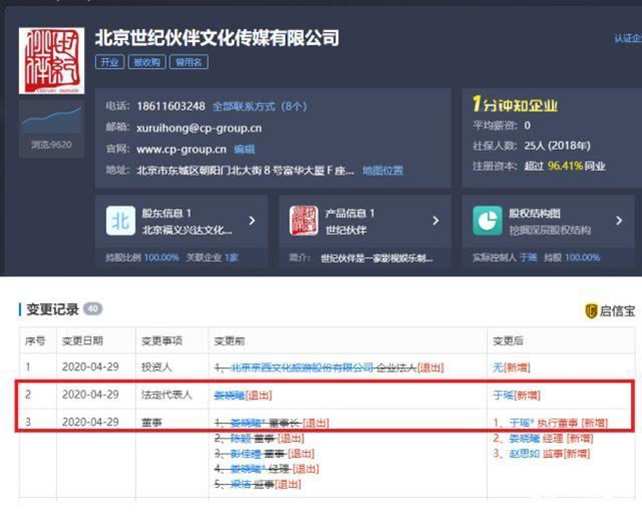This screenshot has height=514, width=642.
Task: Click the Qixinbao shield logo
Action: click(591, 311)
